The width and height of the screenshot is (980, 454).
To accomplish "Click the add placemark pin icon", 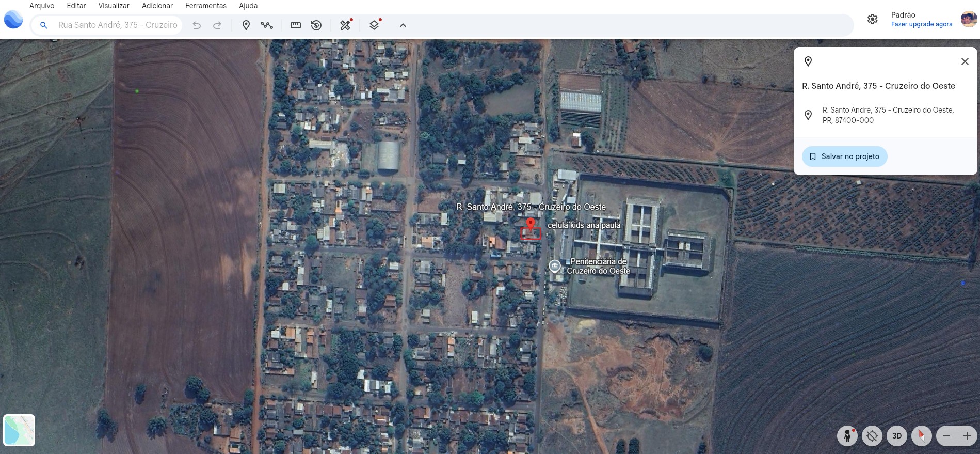I will 246,25.
